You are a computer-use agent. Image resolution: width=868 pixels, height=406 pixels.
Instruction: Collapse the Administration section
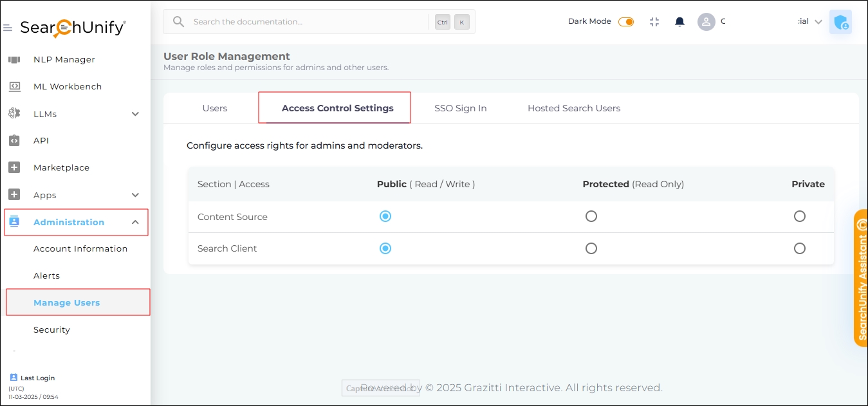[135, 221]
